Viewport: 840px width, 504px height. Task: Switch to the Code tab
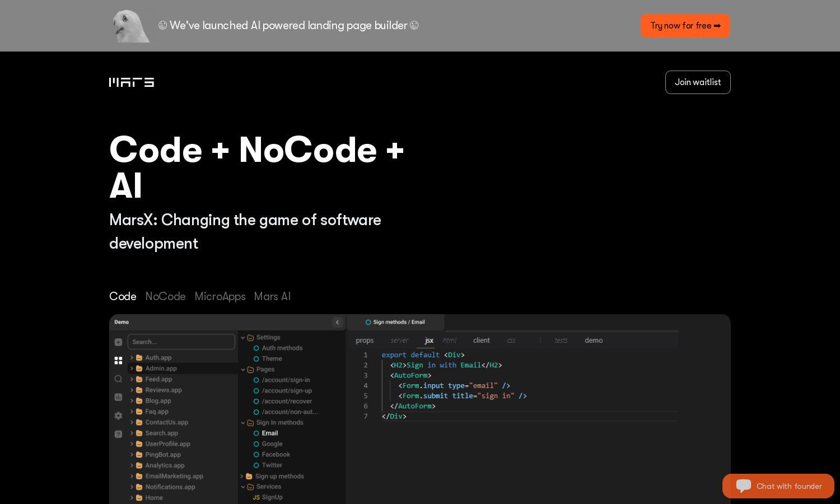coord(123,297)
